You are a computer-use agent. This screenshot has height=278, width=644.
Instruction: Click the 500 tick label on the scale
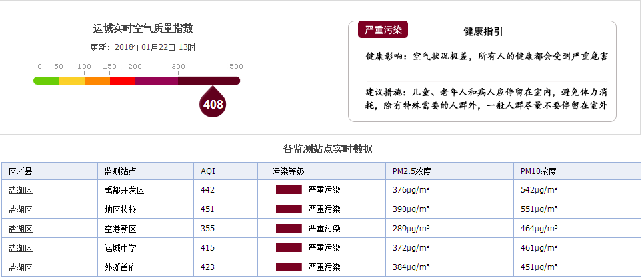[x=236, y=67]
